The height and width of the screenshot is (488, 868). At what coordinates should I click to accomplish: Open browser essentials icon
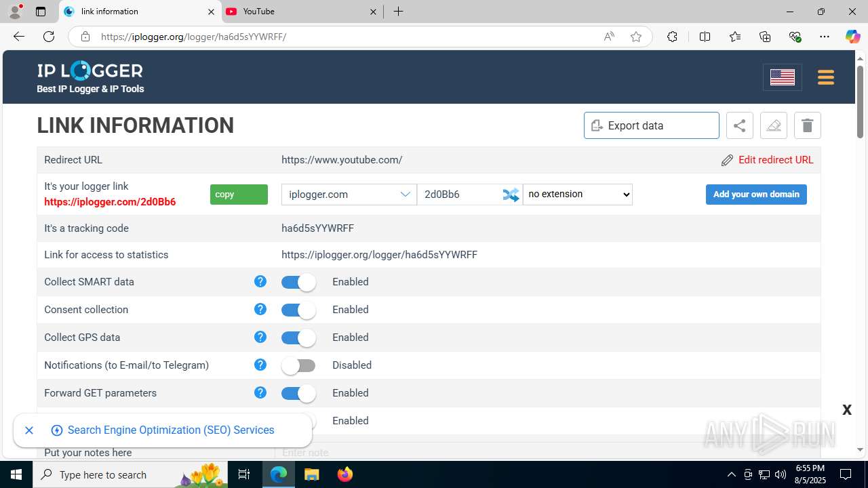click(x=795, y=37)
